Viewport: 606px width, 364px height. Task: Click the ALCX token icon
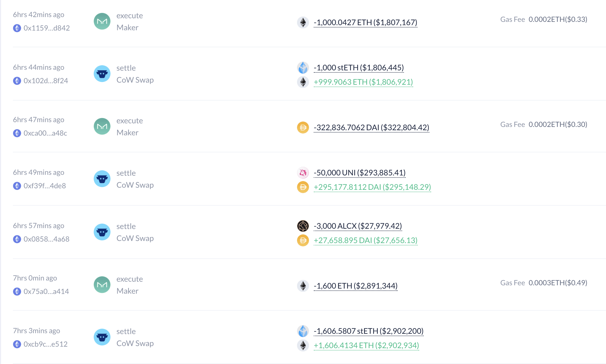(303, 226)
